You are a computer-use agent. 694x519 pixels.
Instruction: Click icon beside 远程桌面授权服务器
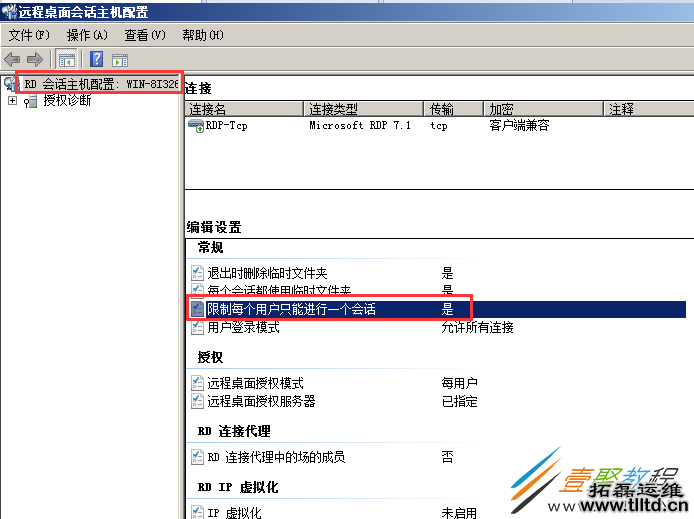point(197,401)
